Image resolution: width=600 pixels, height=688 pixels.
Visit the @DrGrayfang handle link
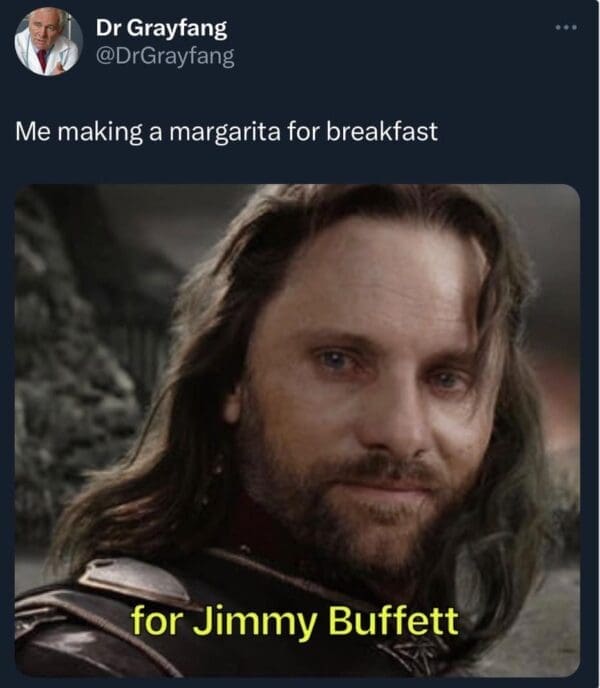[165, 57]
